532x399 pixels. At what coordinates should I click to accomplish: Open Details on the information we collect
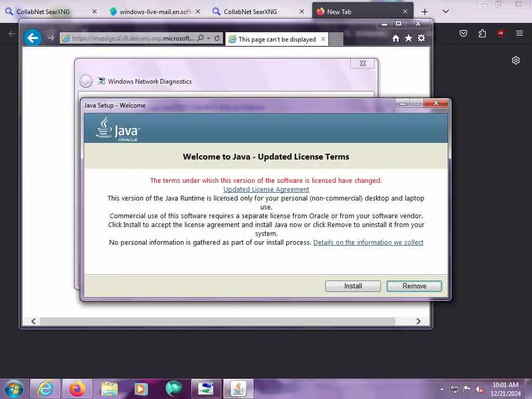click(x=368, y=242)
